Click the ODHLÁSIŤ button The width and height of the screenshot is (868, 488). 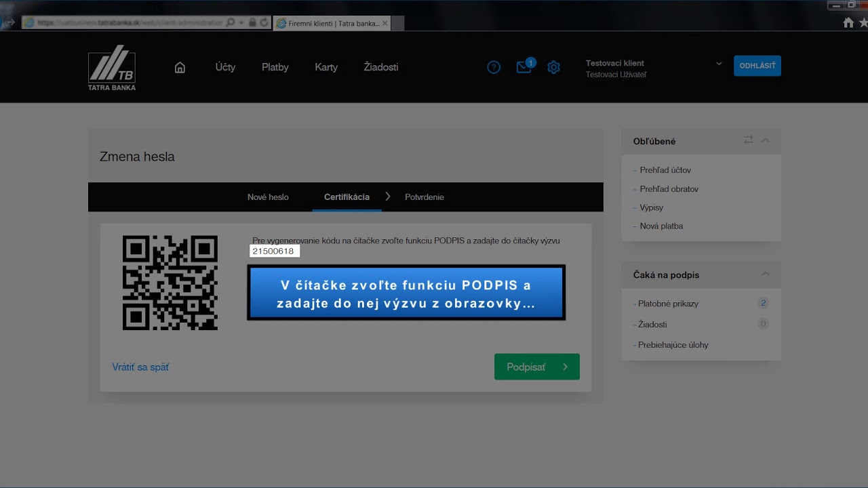[x=757, y=66]
